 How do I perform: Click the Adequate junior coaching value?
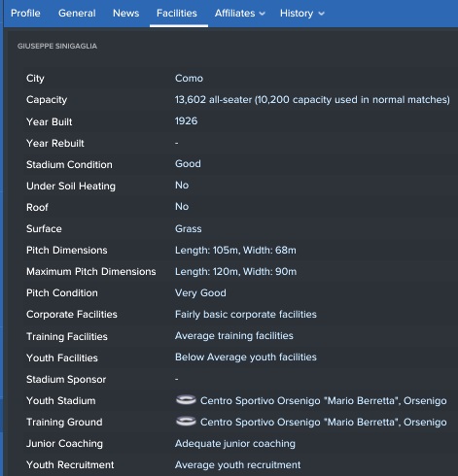pyautogui.click(x=235, y=443)
